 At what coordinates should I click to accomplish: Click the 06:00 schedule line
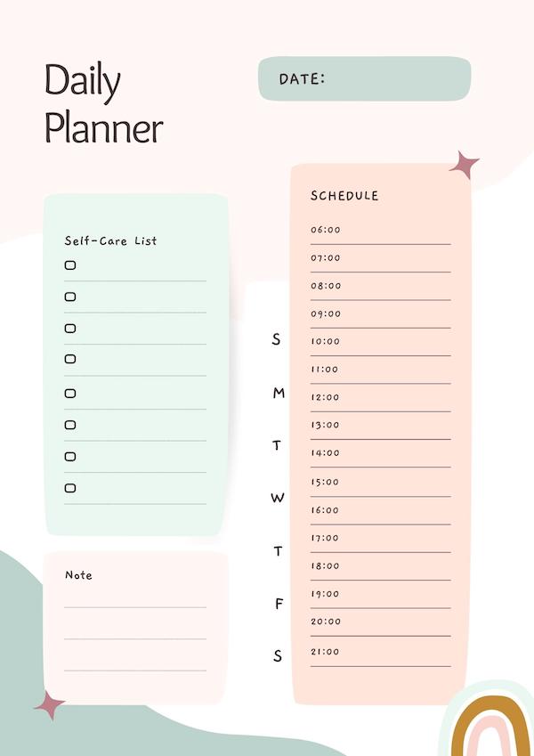(x=380, y=233)
